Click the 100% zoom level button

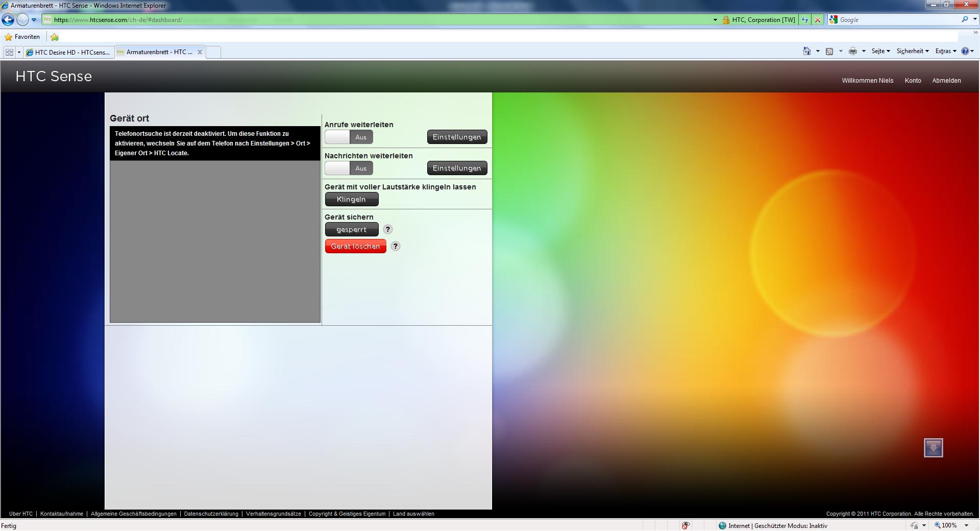pos(946,525)
